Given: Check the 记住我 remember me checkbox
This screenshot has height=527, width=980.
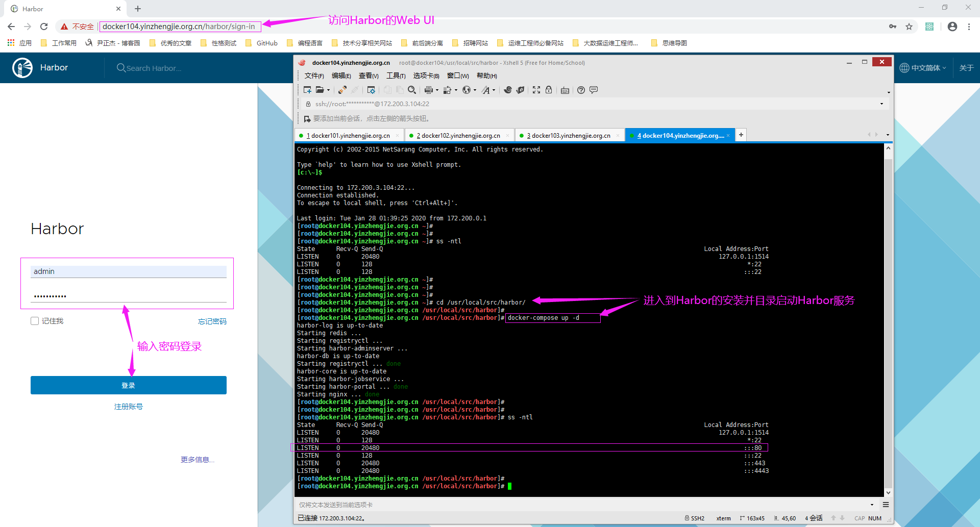Looking at the screenshot, I should point(35,321).
